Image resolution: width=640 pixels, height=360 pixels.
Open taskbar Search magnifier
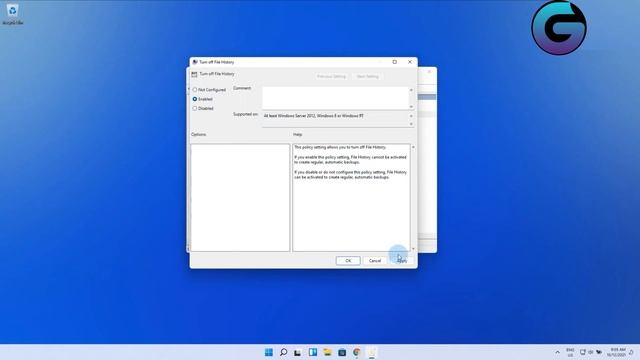click(x=283, y=352)
